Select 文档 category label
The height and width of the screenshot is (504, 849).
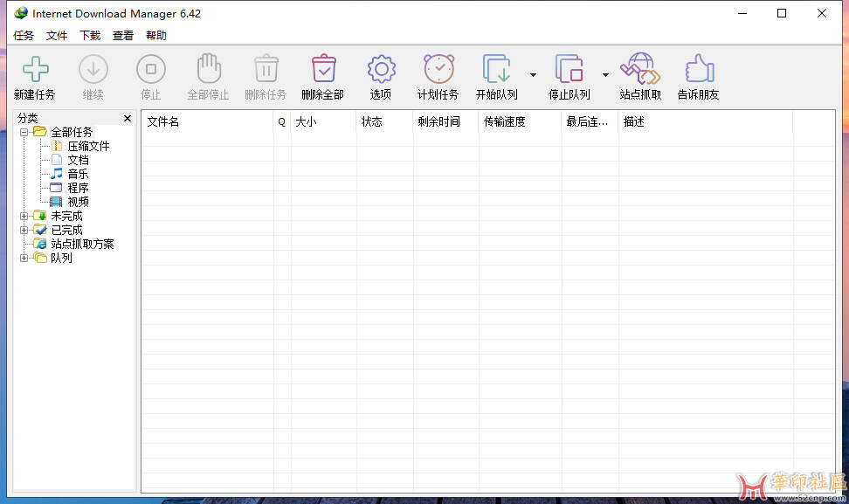pos(78,160)
